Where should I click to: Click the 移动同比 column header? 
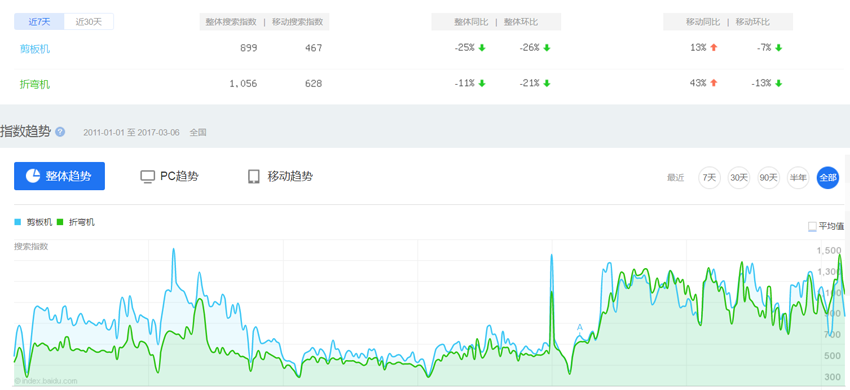point(703,22)
